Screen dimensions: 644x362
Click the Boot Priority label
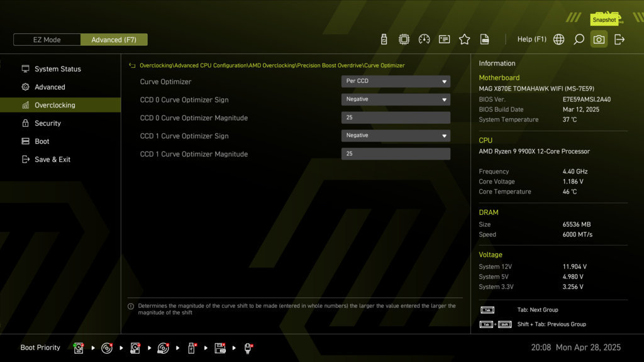40,348
